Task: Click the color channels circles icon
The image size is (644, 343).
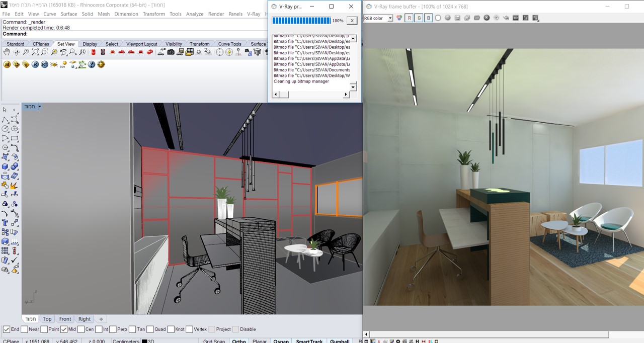Action: click(x=399, y=18)
